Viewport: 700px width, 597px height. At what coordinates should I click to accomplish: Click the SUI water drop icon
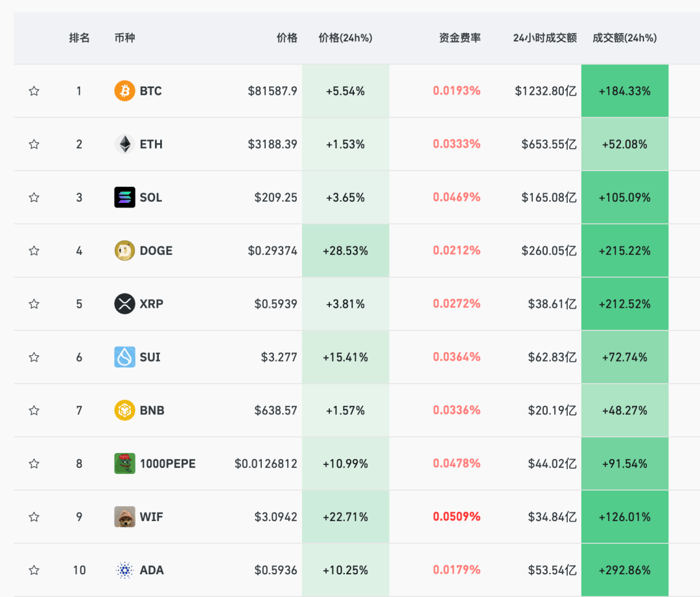124,357
